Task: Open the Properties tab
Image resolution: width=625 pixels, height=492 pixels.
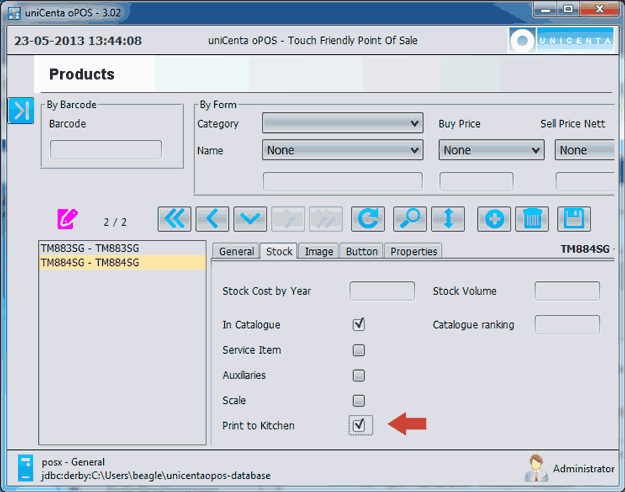Action: tap(414, 251)
